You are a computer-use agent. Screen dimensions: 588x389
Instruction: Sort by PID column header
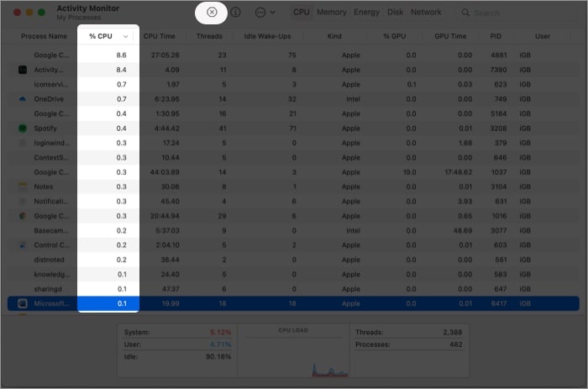[x=496, y=36]
